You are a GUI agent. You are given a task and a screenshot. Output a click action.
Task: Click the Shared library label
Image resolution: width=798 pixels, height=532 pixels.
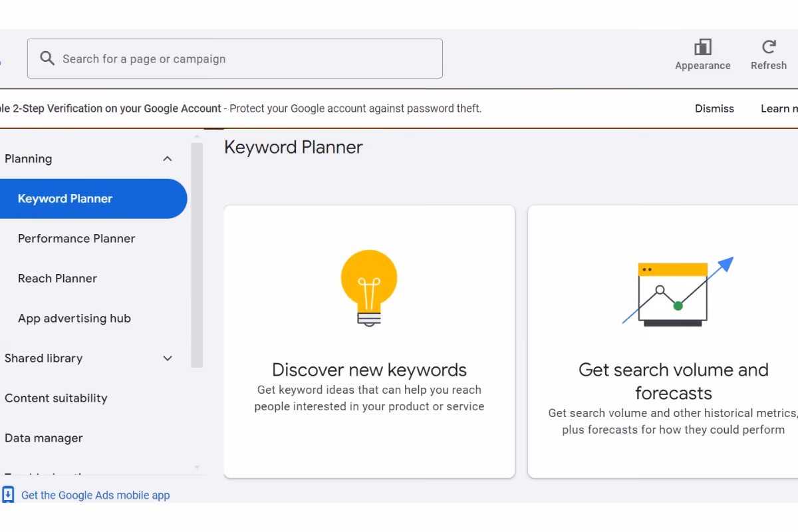click(x=43, y=358)
